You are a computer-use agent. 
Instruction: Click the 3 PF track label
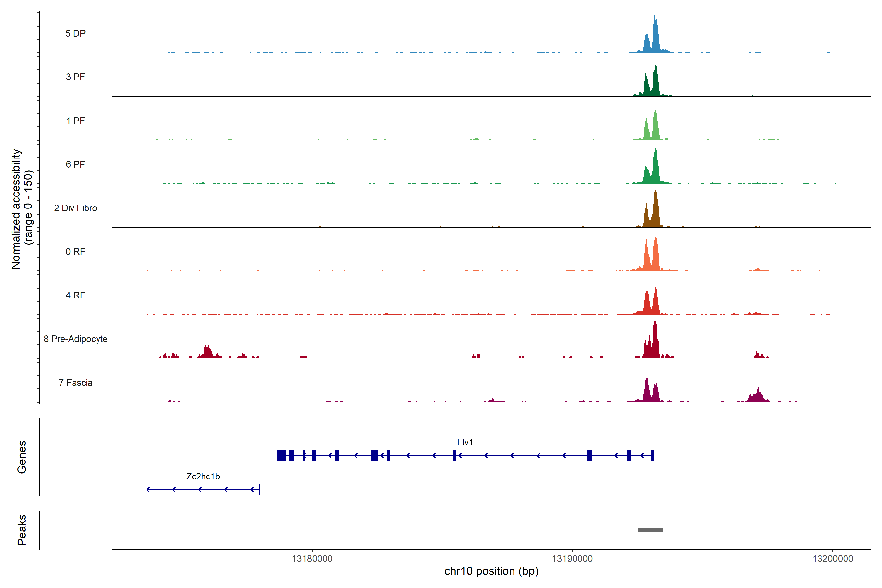(75, 77)
